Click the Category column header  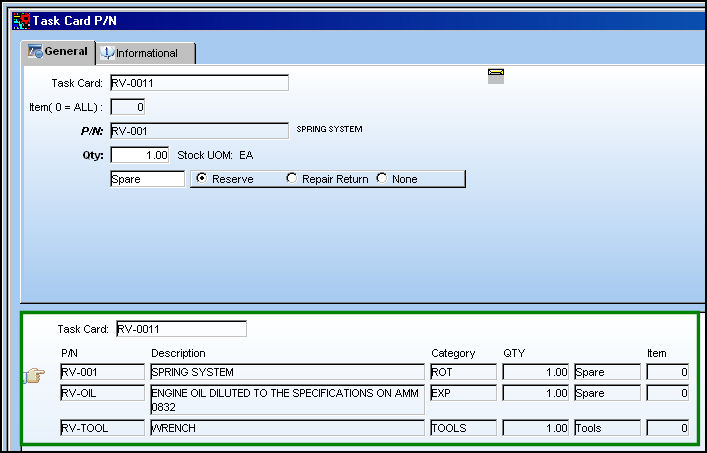tap(453, 353)
